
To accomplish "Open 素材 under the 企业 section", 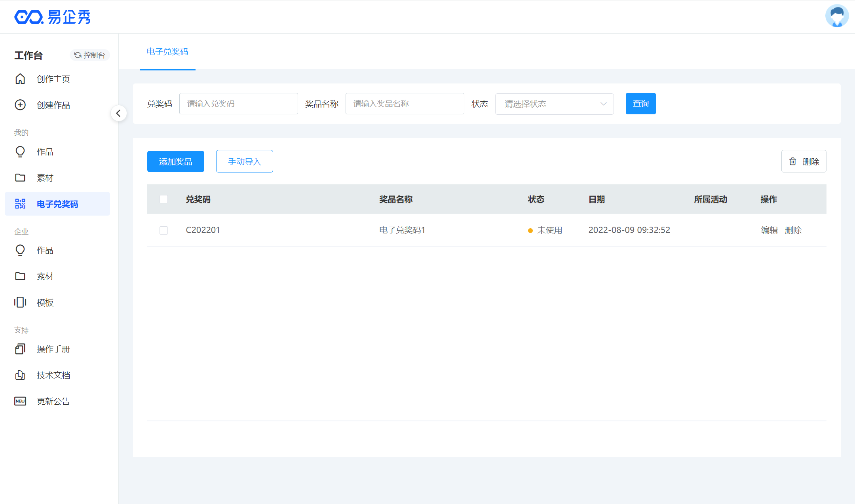I will click(45, 276).
